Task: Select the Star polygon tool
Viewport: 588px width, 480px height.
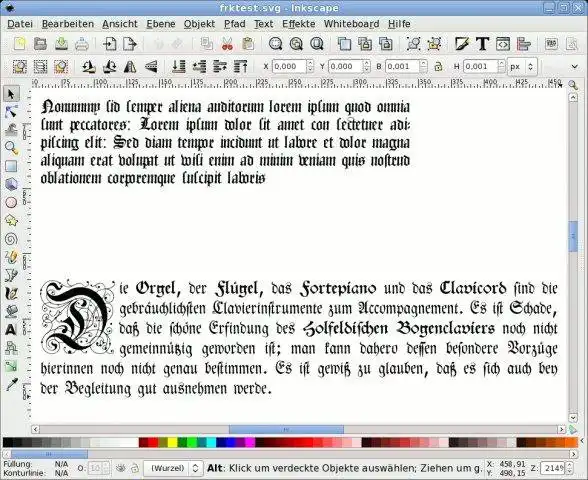Action: pyautogui.click(x=11, y=220)
